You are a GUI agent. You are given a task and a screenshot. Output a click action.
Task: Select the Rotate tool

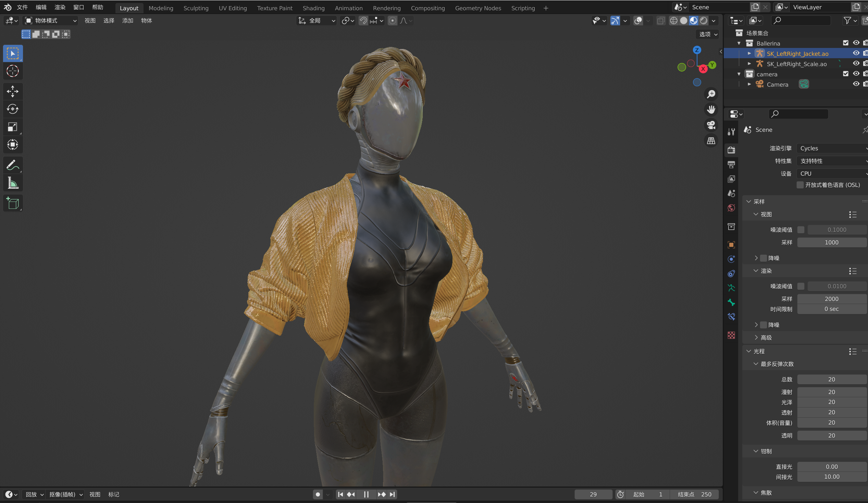coord(13,109)
